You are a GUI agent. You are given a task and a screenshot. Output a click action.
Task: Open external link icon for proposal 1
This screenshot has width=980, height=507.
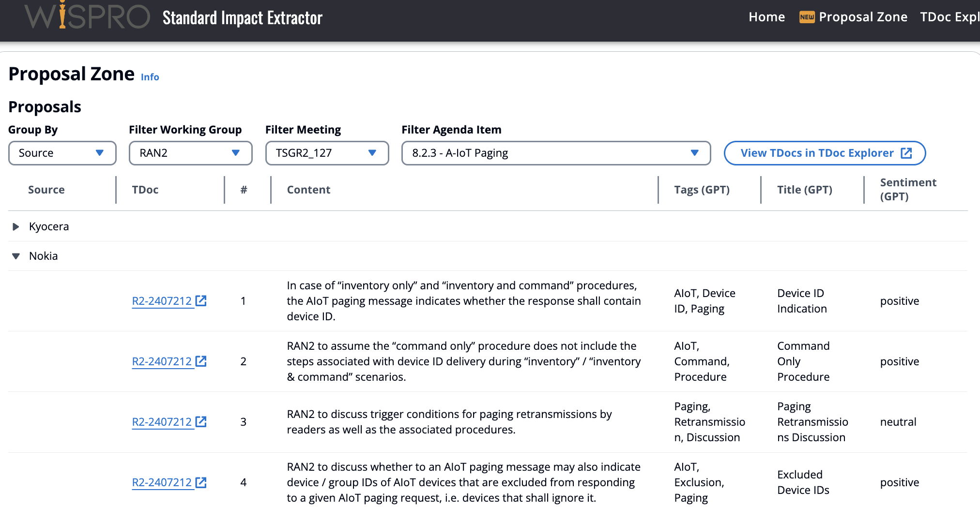pos(201,301)
